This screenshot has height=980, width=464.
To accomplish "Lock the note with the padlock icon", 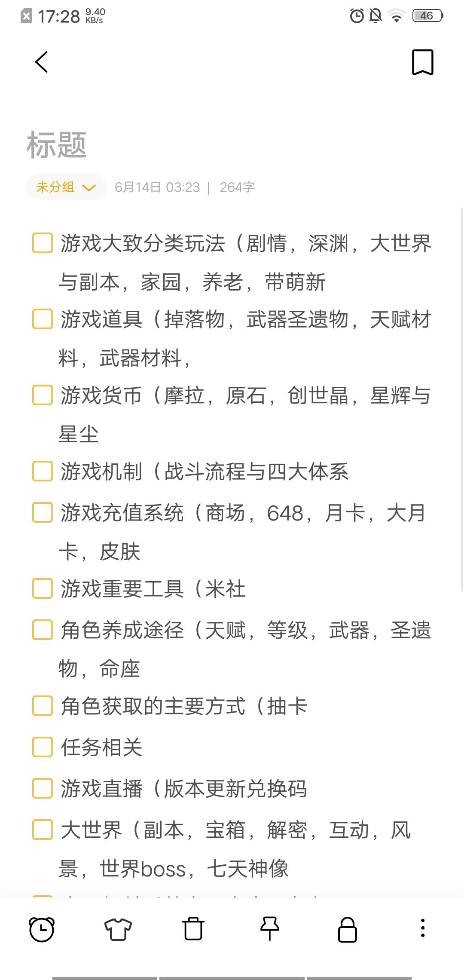I will [x=348, y=930].
